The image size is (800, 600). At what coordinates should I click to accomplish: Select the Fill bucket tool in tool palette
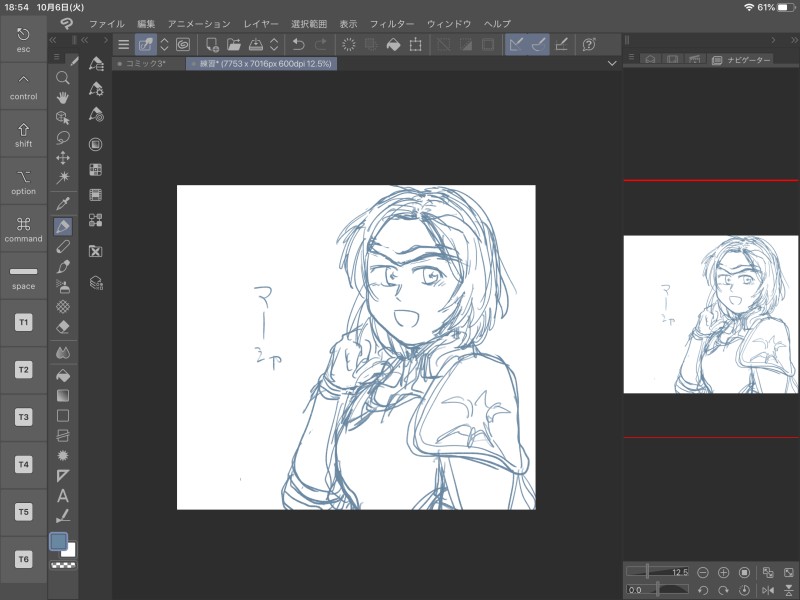point(63,376)
